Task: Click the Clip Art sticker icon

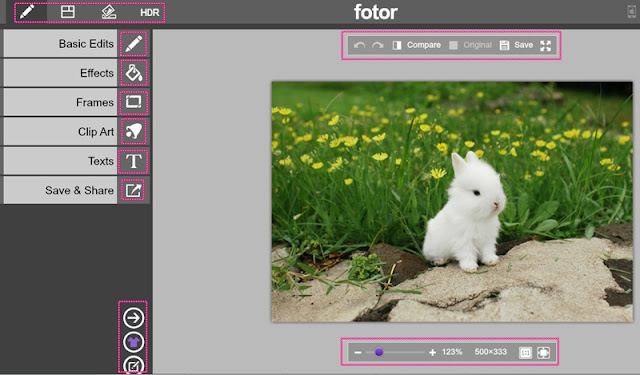Action: tap(133, 131)
